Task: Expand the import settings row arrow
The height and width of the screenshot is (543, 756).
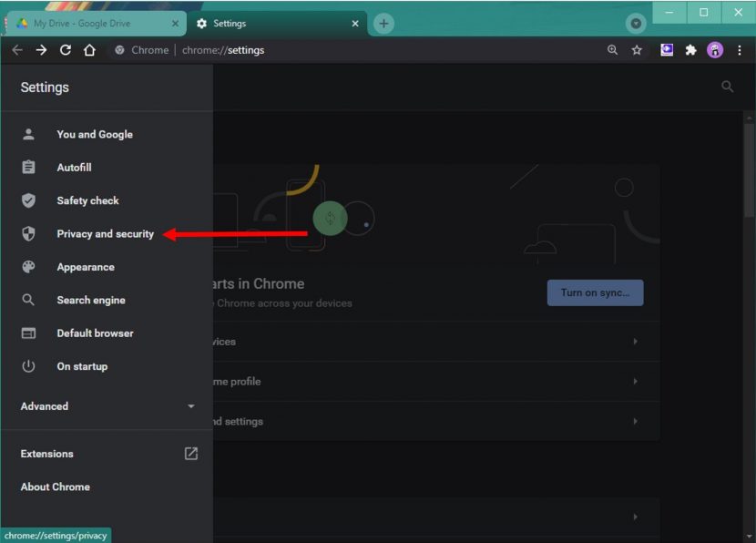Action: tap(636, 422)
